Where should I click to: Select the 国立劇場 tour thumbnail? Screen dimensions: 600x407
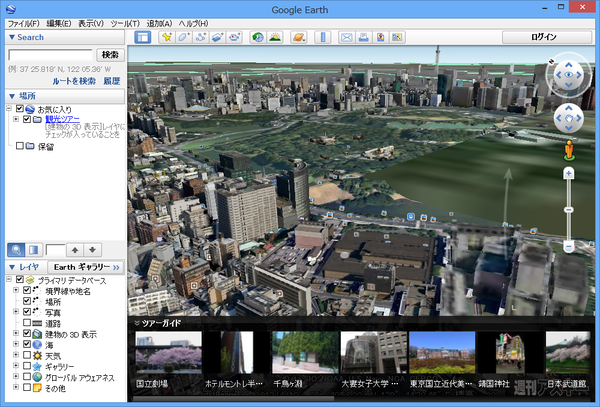(168, 353)
